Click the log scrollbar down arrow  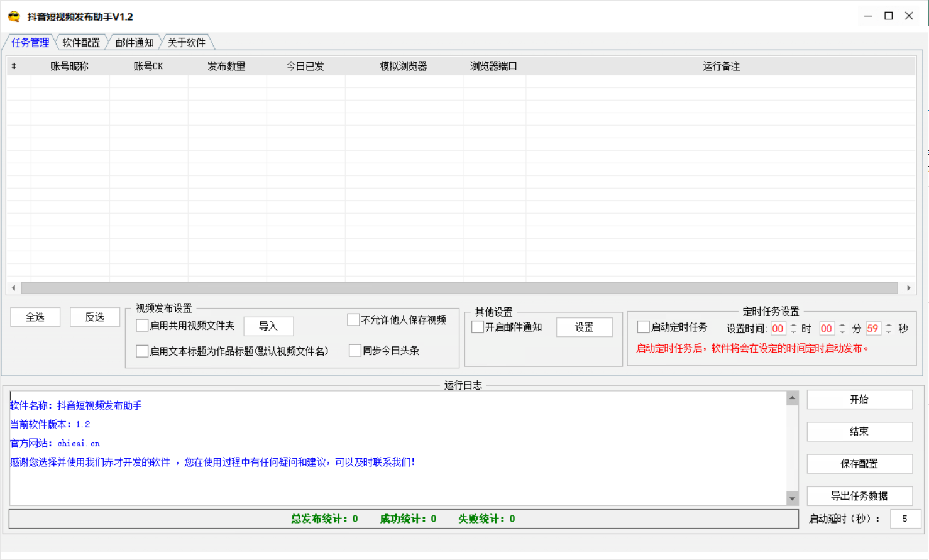[x=792, y=498]
